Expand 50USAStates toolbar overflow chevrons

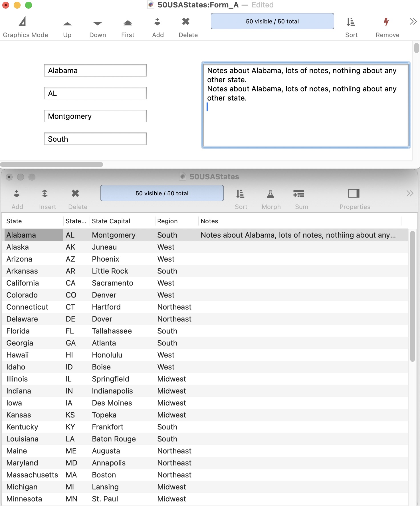(x=410, y=193)
